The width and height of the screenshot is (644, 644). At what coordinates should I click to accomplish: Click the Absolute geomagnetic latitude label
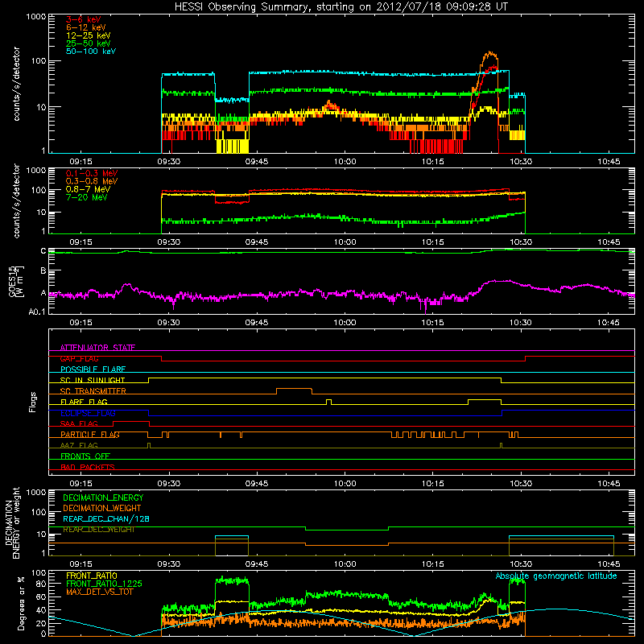(556, 576)
